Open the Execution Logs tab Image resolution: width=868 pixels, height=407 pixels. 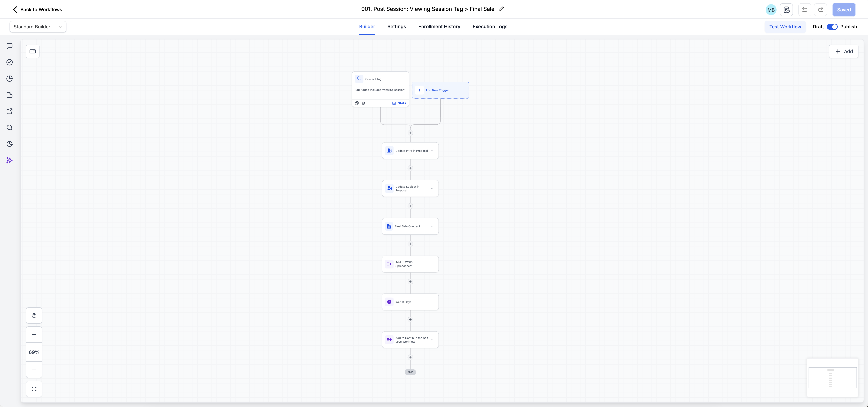(490, 27)
